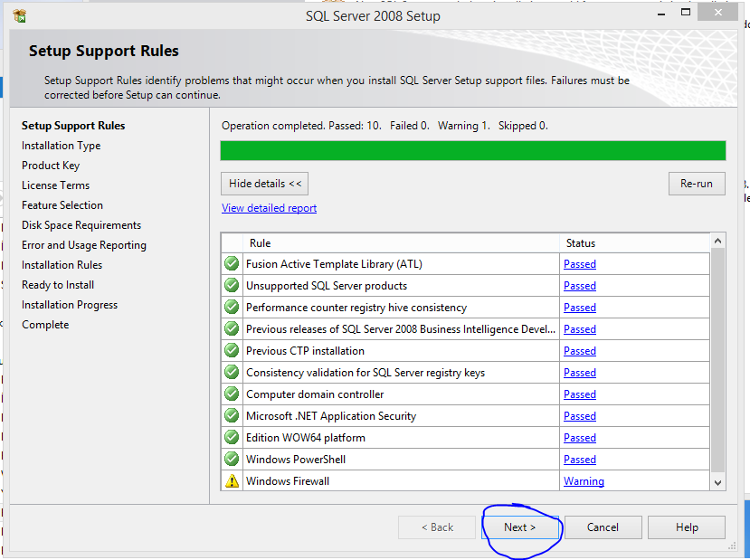Open Passed status for Previous CTP installation
Image resolution: width=750 pixels, height=560 pixels.
(580, 350)
